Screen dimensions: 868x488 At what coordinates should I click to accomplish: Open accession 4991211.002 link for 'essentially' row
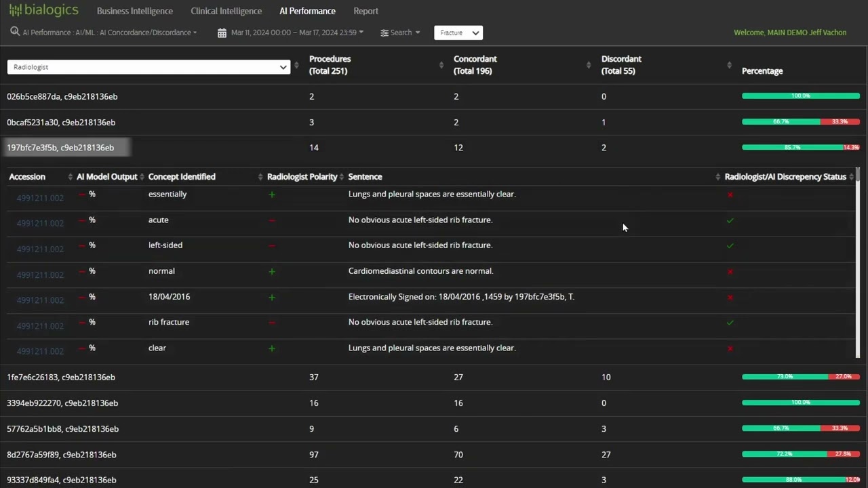tap(40, 198)
